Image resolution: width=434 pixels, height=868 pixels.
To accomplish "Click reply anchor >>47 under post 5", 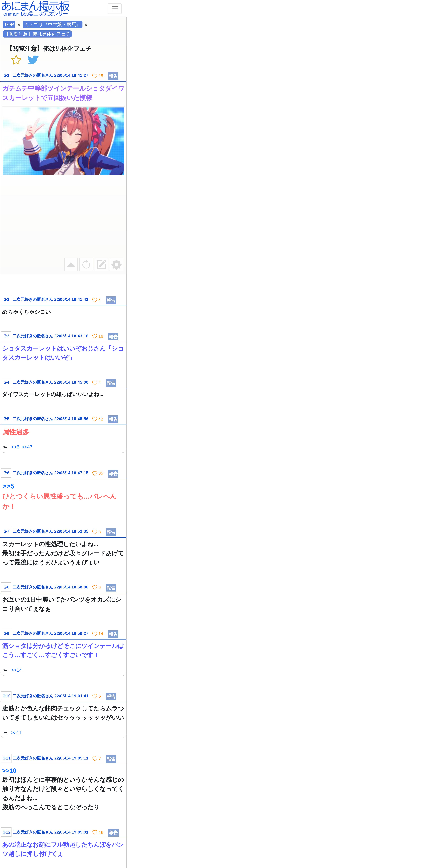I will tap(27, 447).
